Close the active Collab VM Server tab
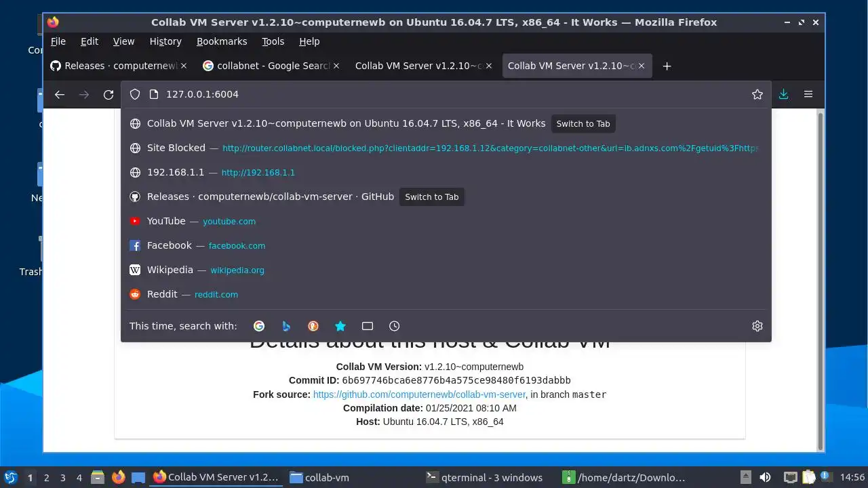 pyautogui.click(x=642, y=66)
